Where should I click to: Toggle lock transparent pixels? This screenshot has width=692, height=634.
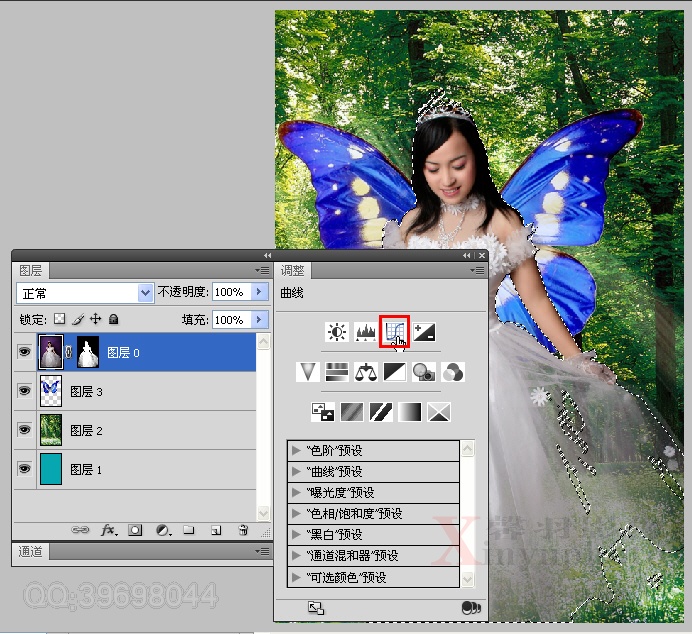pos(60,319)
